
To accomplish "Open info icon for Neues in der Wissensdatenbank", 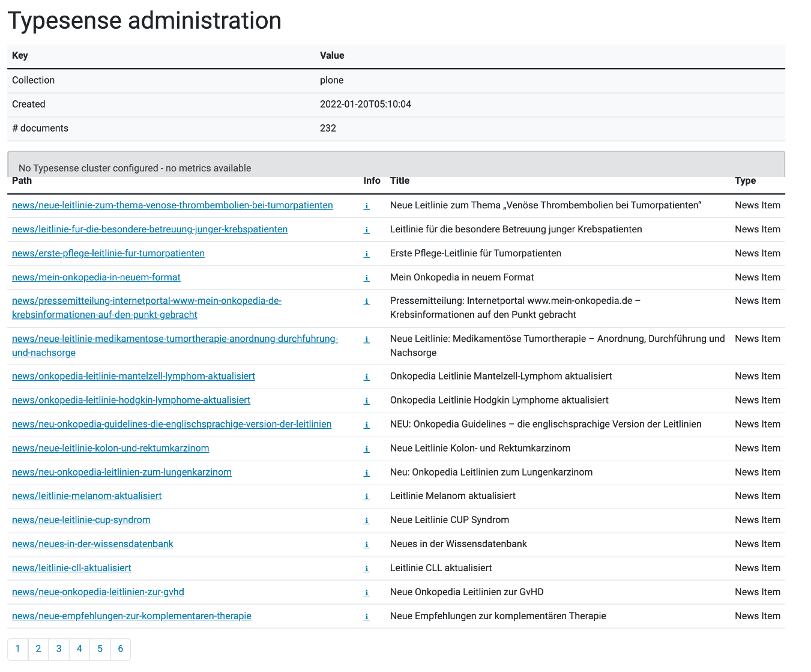I will pos(367,545).
